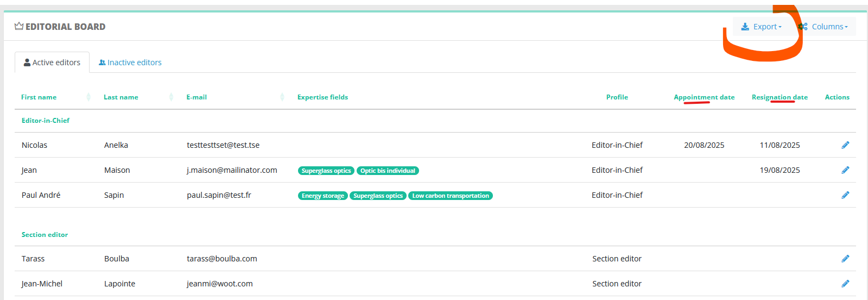Click the Energy storage expertise tag
This screenshot has width=868, height=300.
click(x=323, y=196)
